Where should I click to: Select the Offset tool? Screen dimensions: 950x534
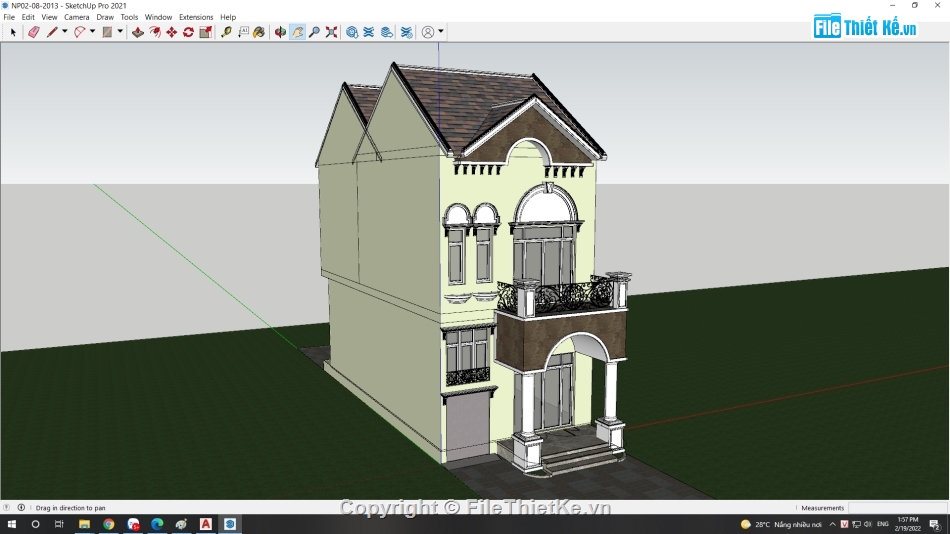click(155, 32)
